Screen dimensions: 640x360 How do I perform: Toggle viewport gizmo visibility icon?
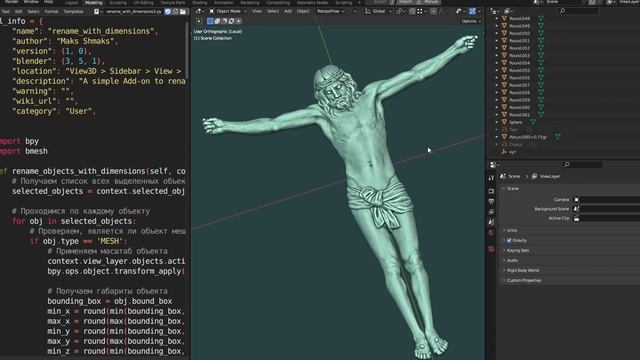pyautogui.click(x=459, y=11)
